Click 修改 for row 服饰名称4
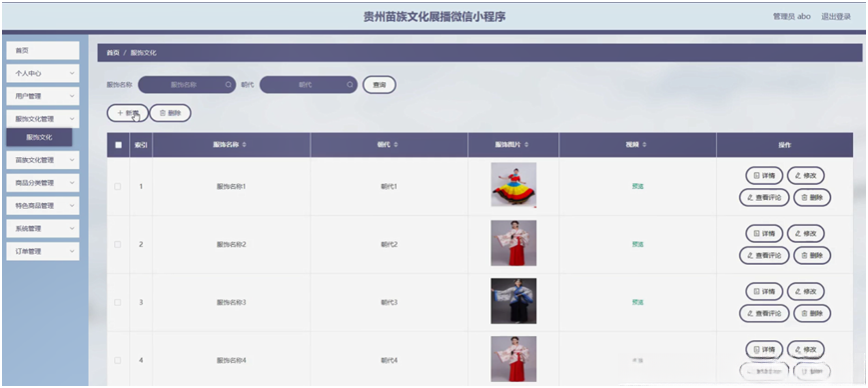The image size is (868, 388). point(806,350)
